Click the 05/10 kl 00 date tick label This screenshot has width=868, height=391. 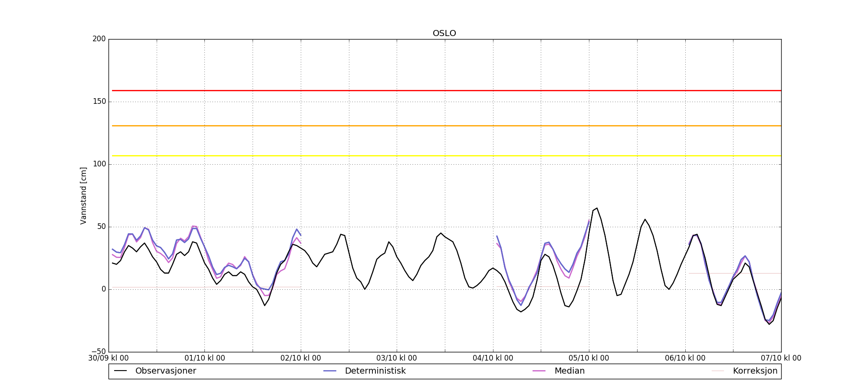(x=589, y=358)
